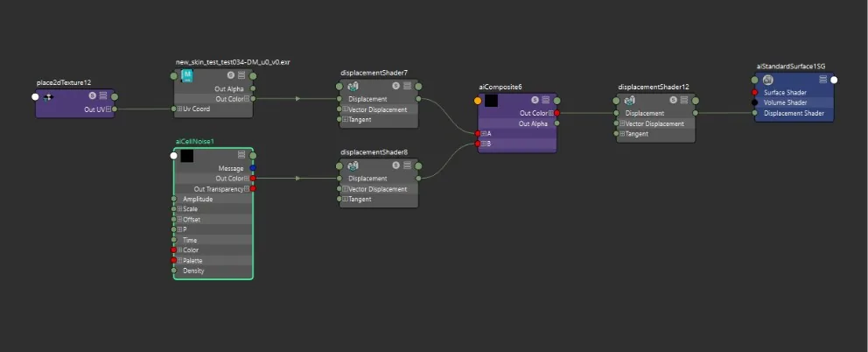Expand Palette attribute on aiCellNoise1

180,261
